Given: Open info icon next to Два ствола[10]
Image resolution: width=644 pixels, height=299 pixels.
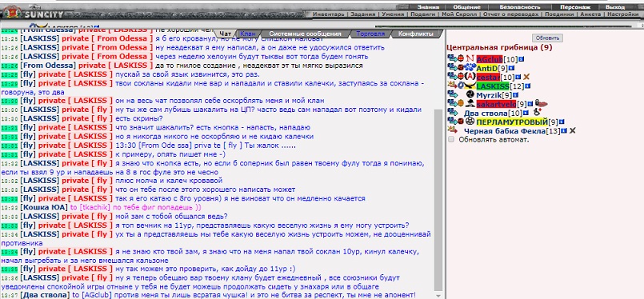Looking at the screenshot, I should [x=526, y=113].
